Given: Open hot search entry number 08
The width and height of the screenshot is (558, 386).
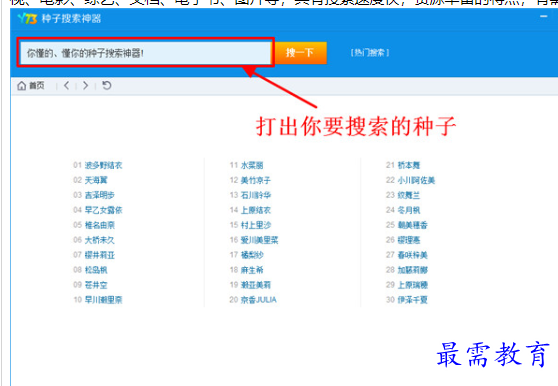Looking at the screenshot, I should (x=96, y=270).
